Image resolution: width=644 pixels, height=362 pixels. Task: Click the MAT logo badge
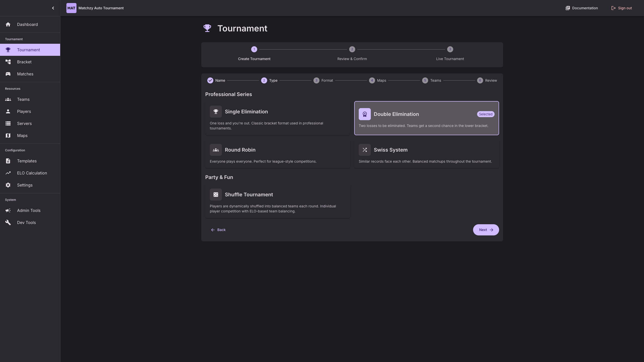[x=71, y=8]
